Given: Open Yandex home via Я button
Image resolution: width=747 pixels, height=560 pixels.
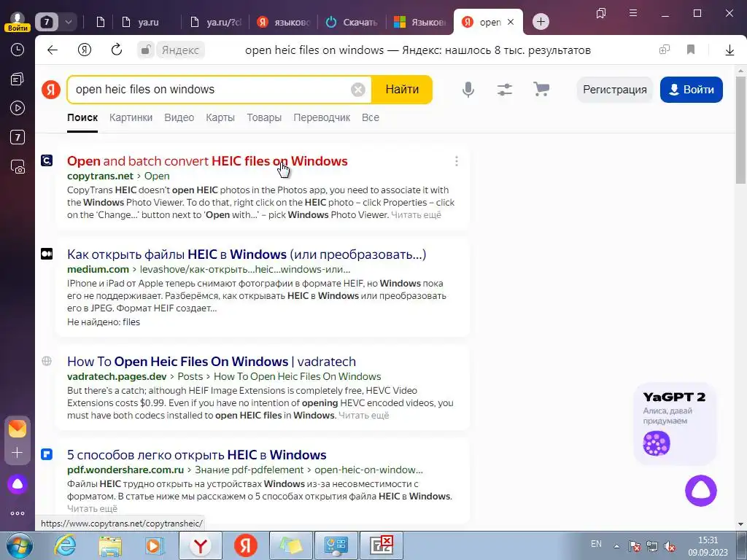Looking at the screenshot, I should coord(85,50).
